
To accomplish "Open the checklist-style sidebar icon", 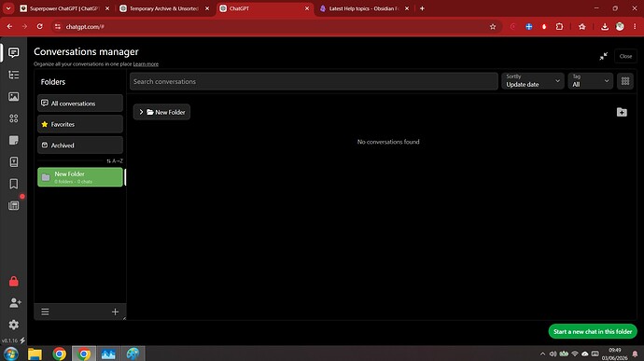I will (x=14, y=75).
